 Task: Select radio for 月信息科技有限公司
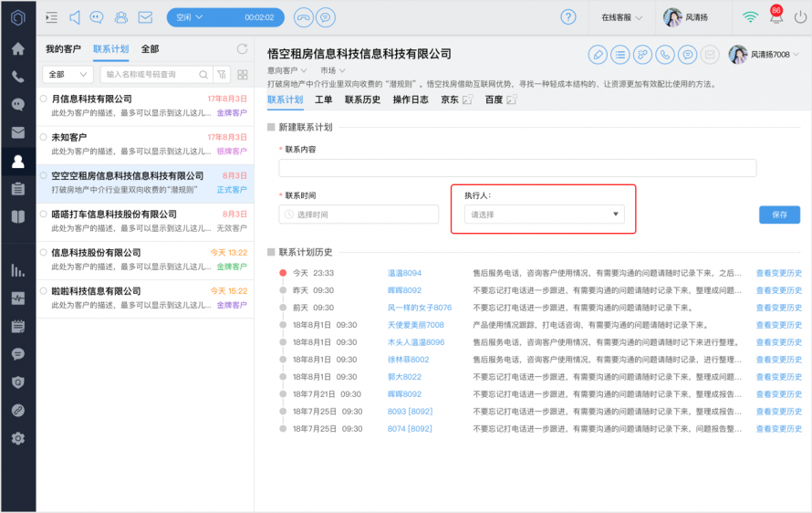[x=44, y=99]
